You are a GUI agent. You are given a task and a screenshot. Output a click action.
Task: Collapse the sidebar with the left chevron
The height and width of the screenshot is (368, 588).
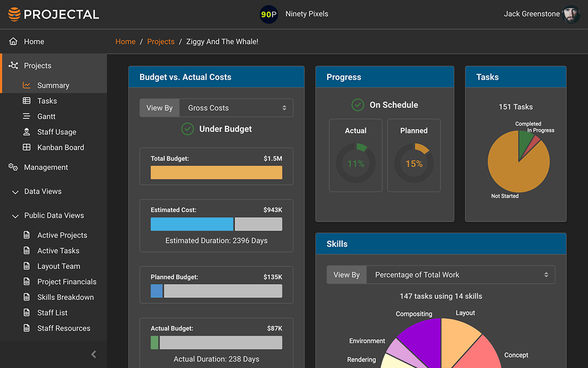(94, 354)
